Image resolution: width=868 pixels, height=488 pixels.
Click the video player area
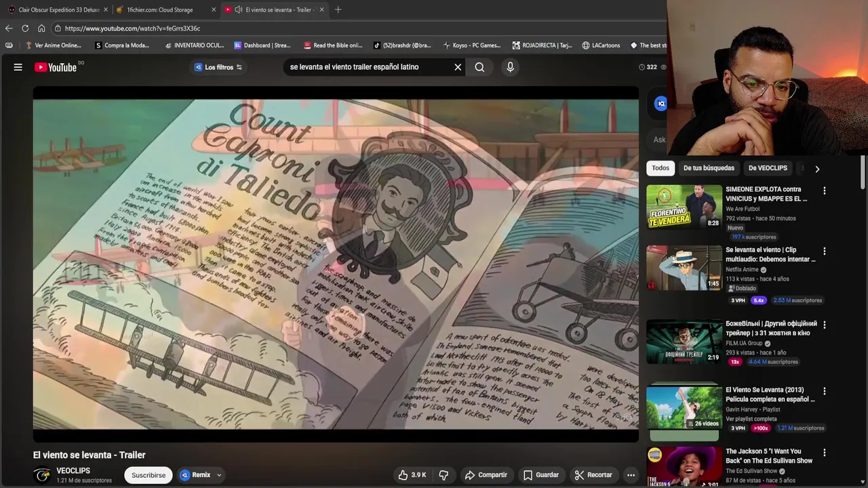336,264
